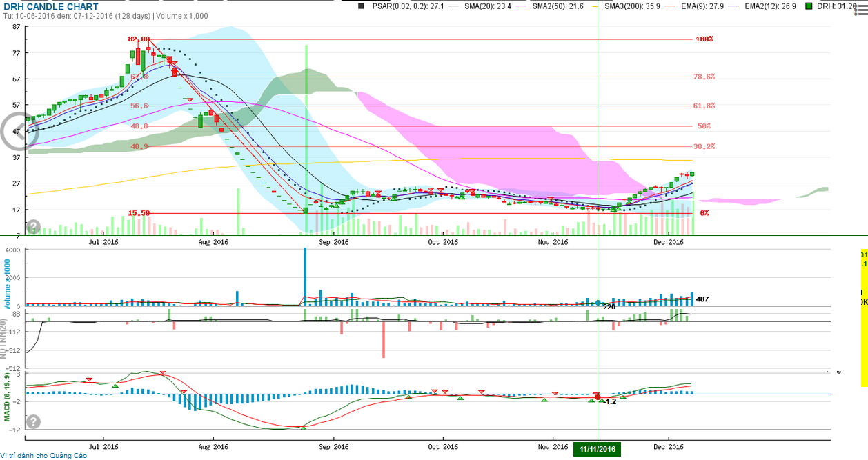This screenshot has height=460, width=868.
Task: Toggle SMA2(50) legend entry
Action: point(559,6)
